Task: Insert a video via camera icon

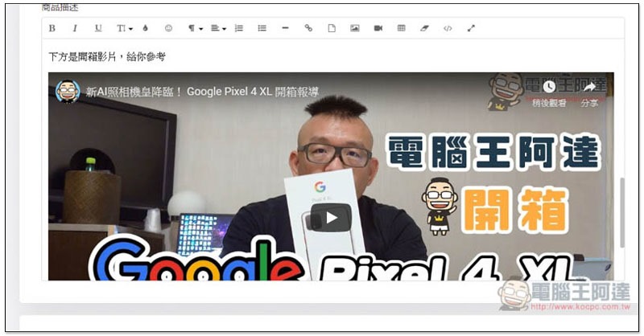Action: coord(378,28)
